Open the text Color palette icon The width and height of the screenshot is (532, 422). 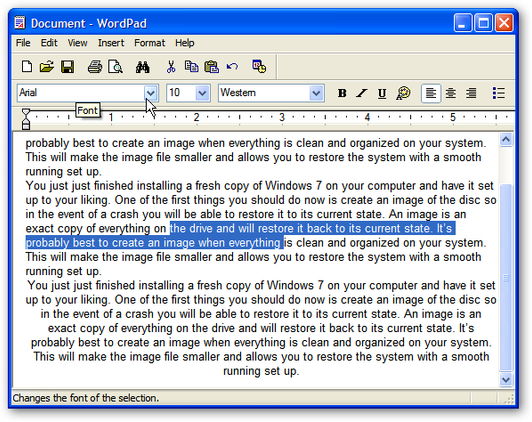click(x=403, y=93)
